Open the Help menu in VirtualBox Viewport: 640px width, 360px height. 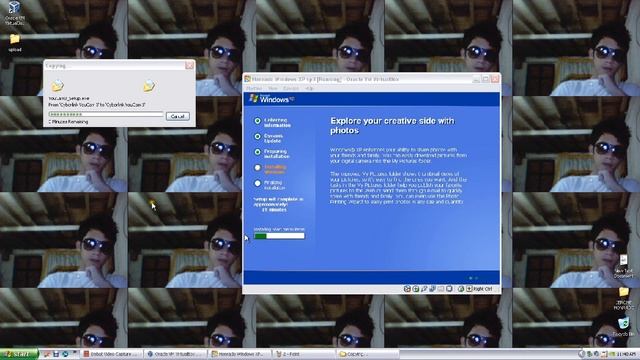[310, 88]
